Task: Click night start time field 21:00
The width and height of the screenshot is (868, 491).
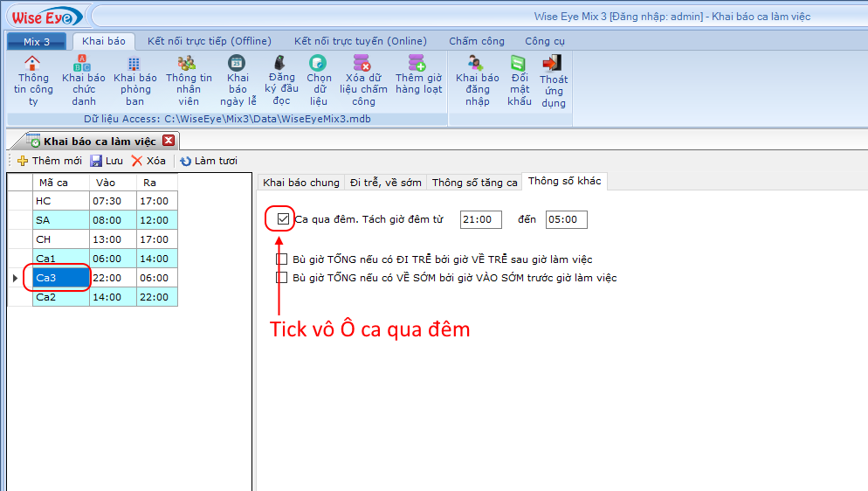Action: [480, 220]
